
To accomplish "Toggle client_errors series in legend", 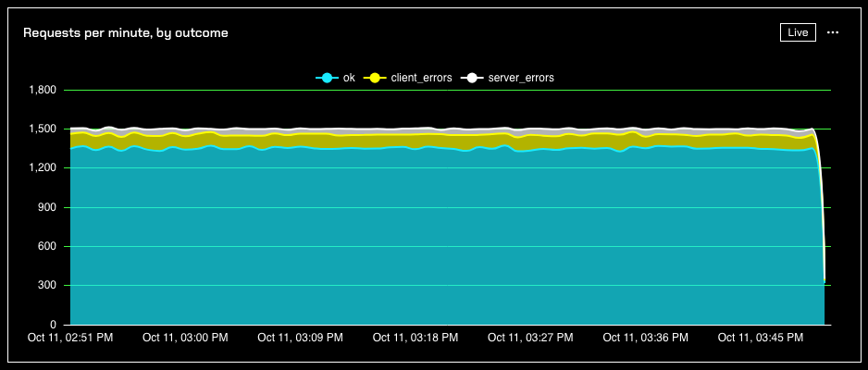I will click(x=407, y=78).
